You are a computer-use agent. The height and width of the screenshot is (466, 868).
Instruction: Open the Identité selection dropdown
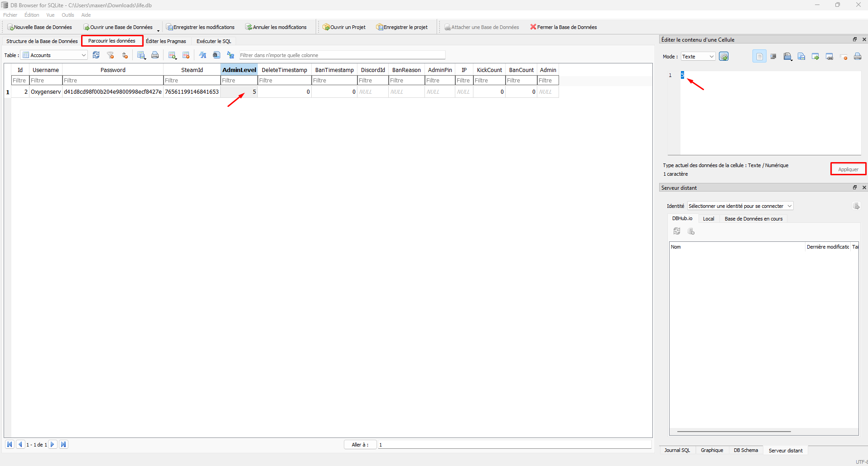pos(740,206)
